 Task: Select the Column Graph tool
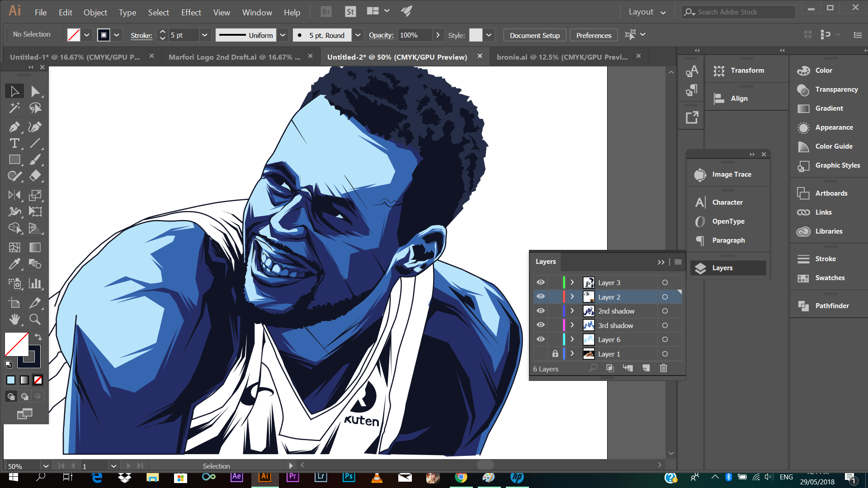pyautogui.click(x=35, y=283)
